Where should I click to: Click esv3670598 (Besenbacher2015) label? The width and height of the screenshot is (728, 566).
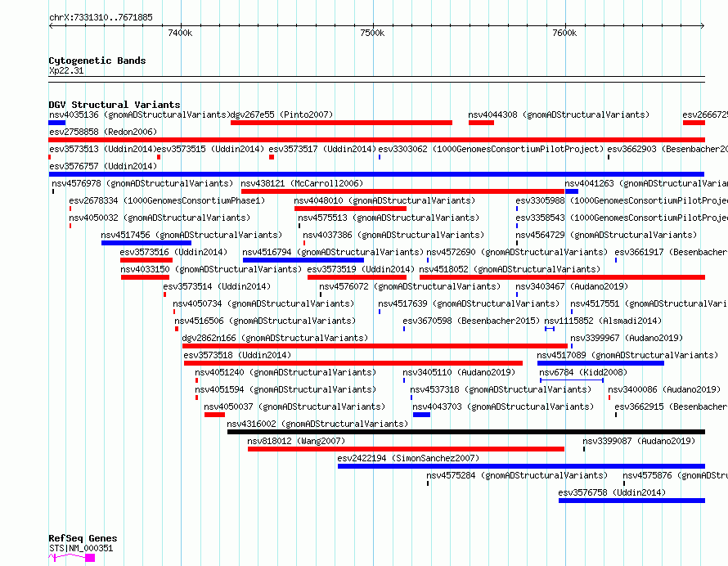(x=471, y=321)
